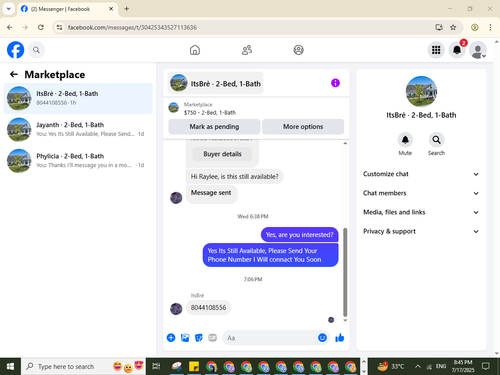Close the Messenger | Facebook tab
The height and width of the screenshot is (375, 500).
point(111,9)
